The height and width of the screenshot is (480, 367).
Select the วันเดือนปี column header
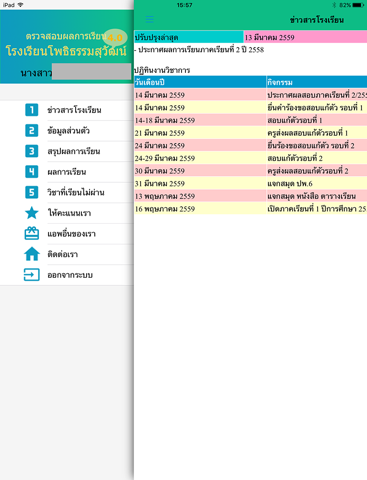coord(200,82)
